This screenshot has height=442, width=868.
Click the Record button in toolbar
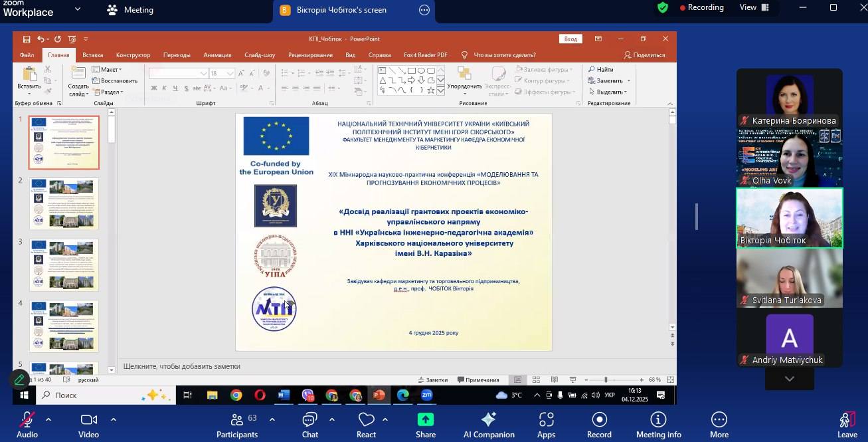coord(599,421)
